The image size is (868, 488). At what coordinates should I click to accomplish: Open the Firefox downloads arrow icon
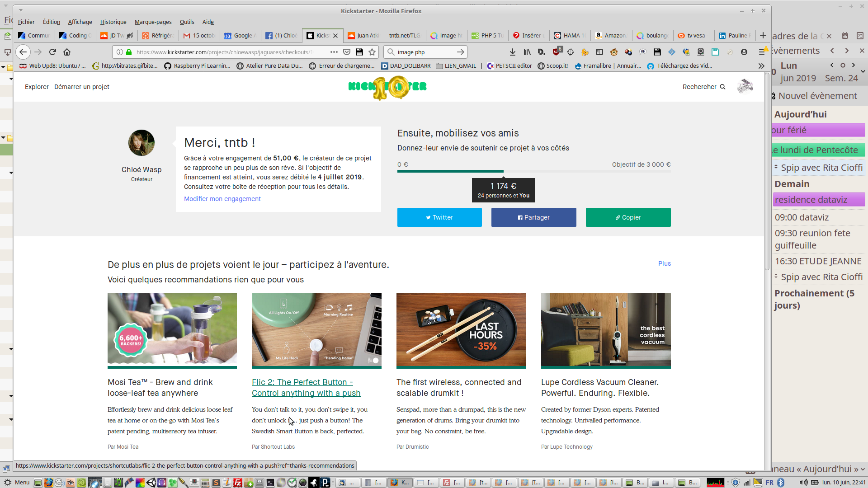(x=513, y=52)
